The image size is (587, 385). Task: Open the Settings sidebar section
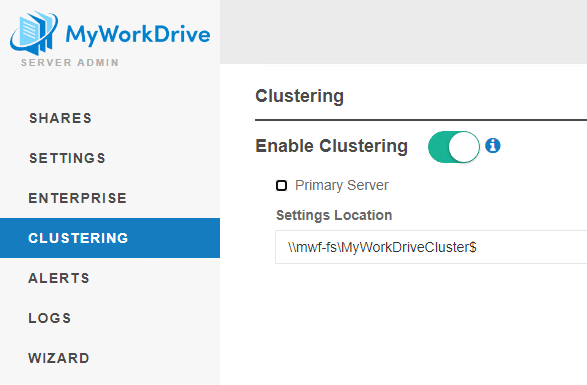point(68,158)
